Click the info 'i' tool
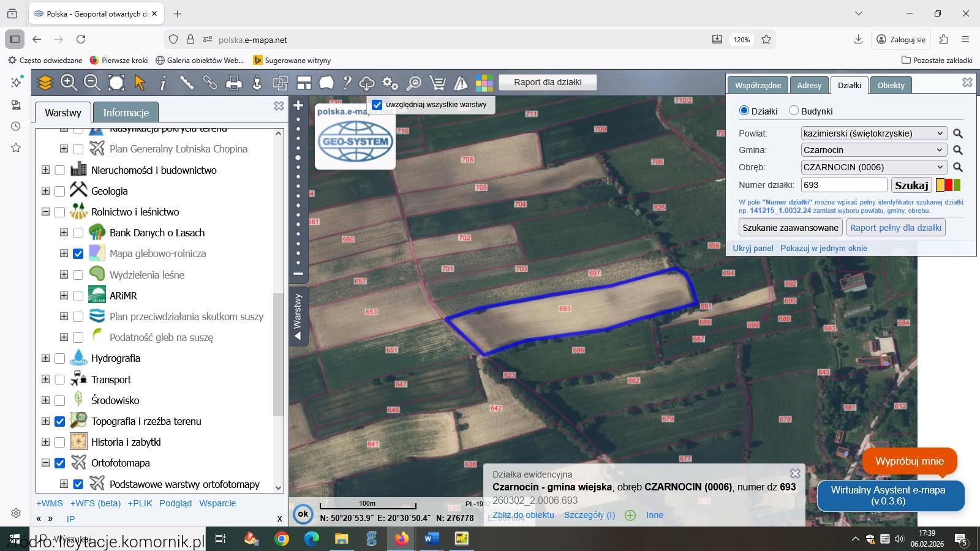Viewport: 980px width, 551px height. pos(163,83)
